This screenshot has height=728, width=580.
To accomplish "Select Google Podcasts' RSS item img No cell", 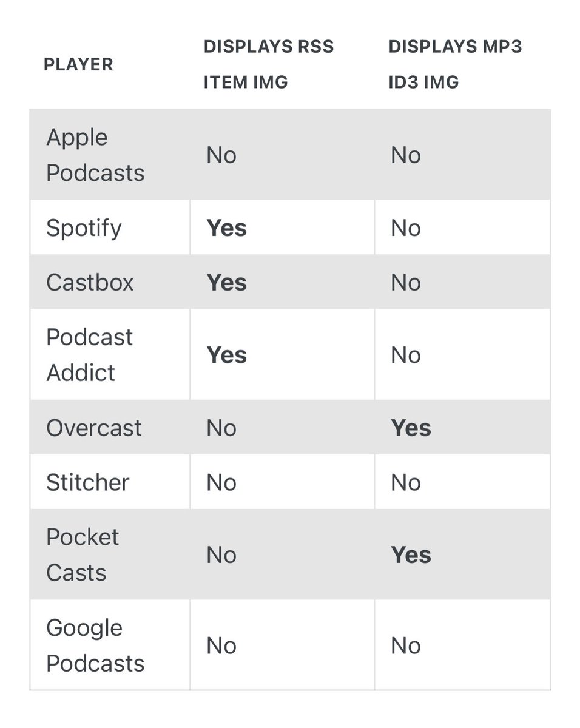I will tap(221, 645).
